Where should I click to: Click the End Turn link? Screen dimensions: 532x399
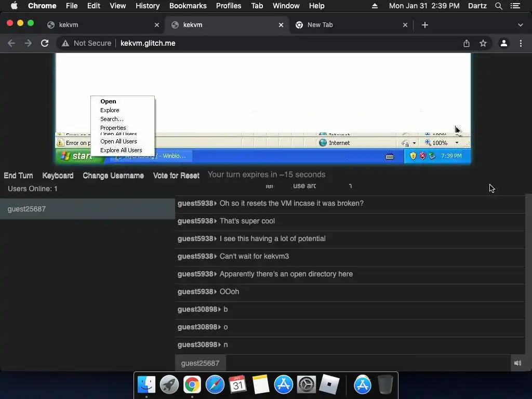point(18,176)
